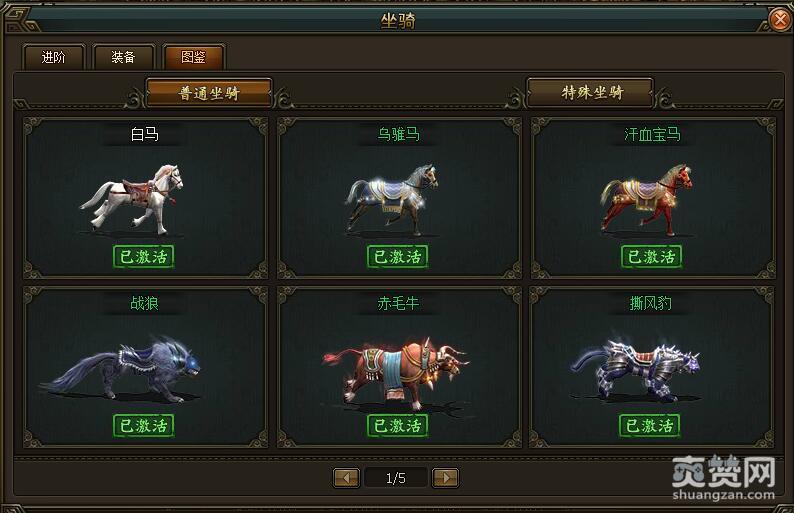Open the 图鉴 tab

pos(193,57)
